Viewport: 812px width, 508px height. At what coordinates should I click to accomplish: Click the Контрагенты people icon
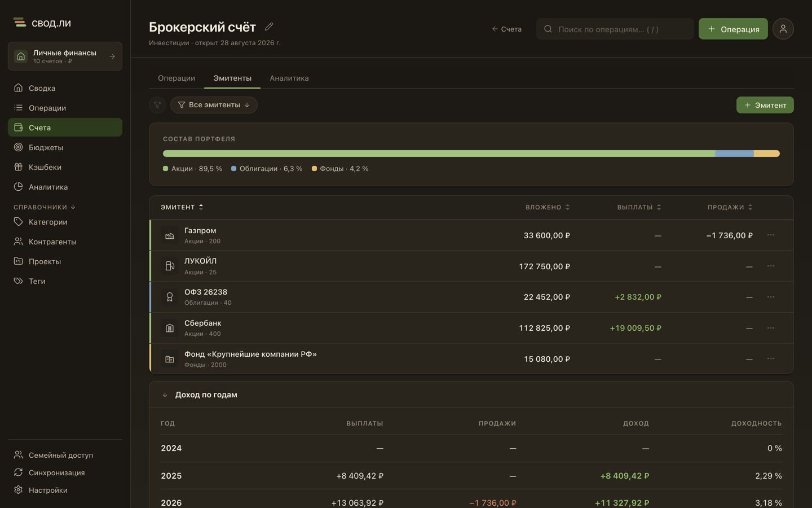(x=19, y=242)
